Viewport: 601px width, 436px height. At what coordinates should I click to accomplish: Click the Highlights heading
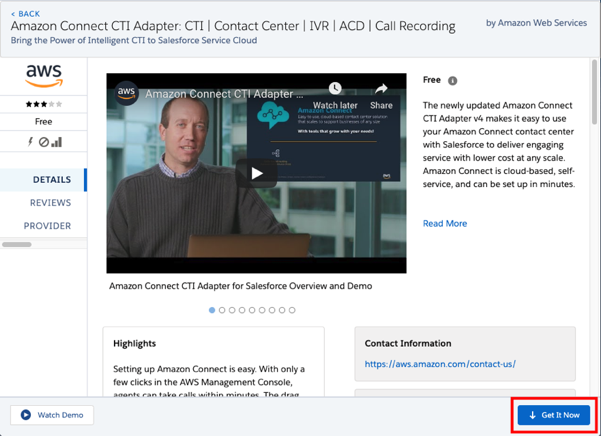(x=135, y=343)
